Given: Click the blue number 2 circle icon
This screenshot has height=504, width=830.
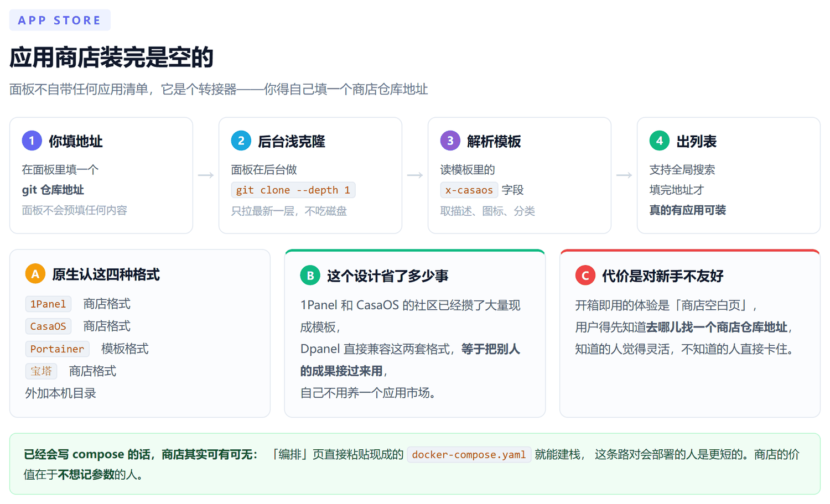Looking at the screenshot, I should point(241,141).
